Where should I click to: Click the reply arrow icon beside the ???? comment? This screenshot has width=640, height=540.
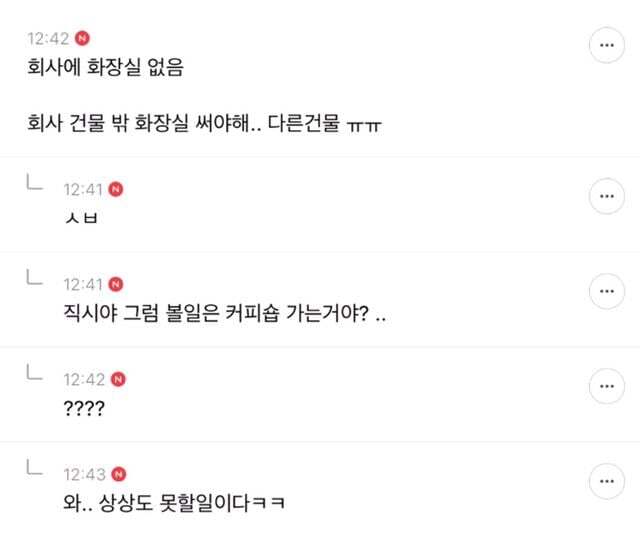click(33, 374)
